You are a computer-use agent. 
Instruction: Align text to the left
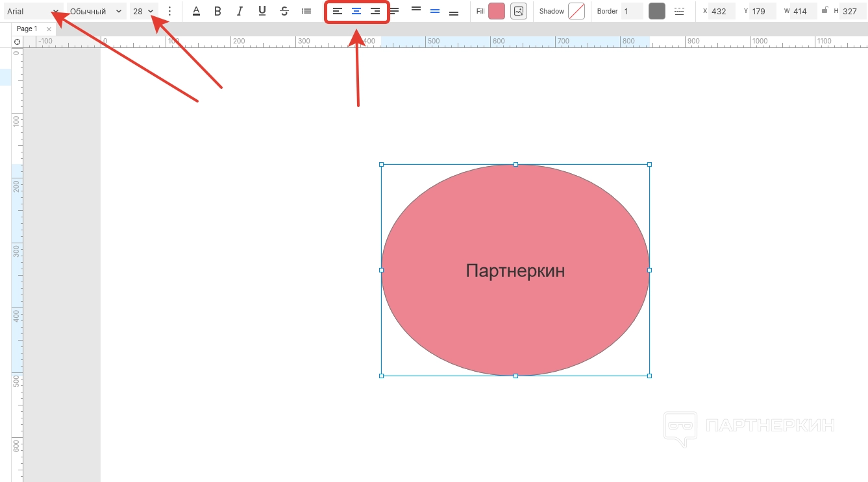tap(338, 11)
